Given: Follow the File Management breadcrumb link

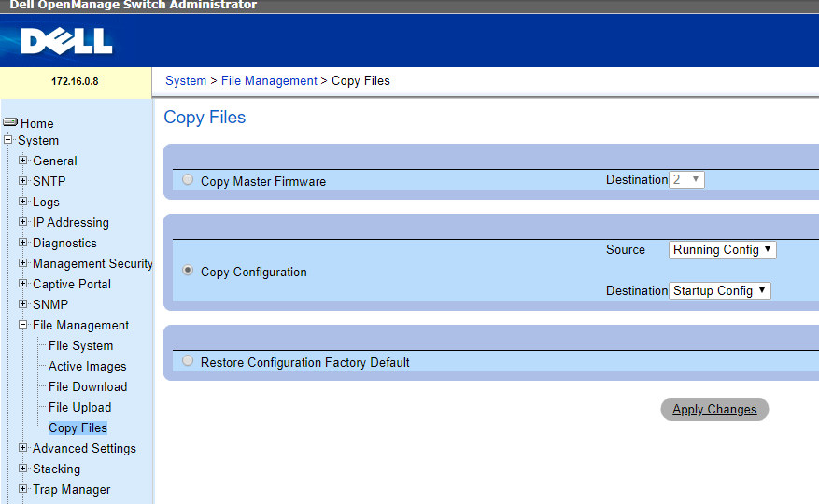Looking at the screenshot, I should click(x=269, y=81).
